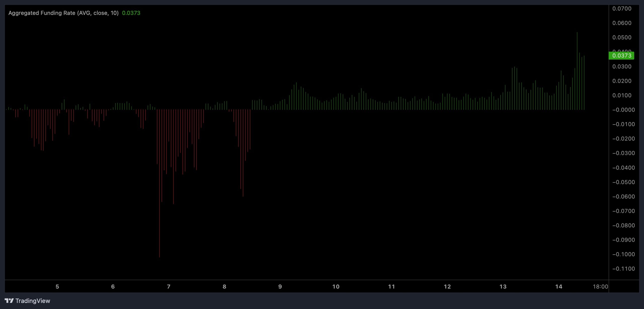Click date marker 9 on time axis
644x309 pixels.
(x=280, y=287)
